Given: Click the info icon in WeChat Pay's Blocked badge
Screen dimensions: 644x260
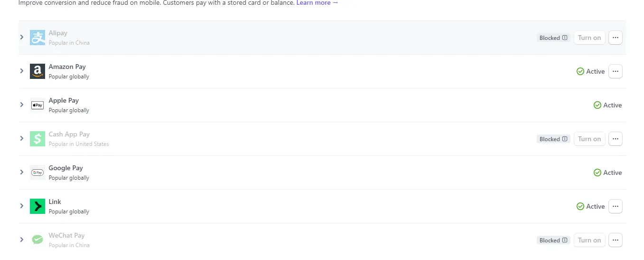Looking at the screenshot, I should [565, 240].
